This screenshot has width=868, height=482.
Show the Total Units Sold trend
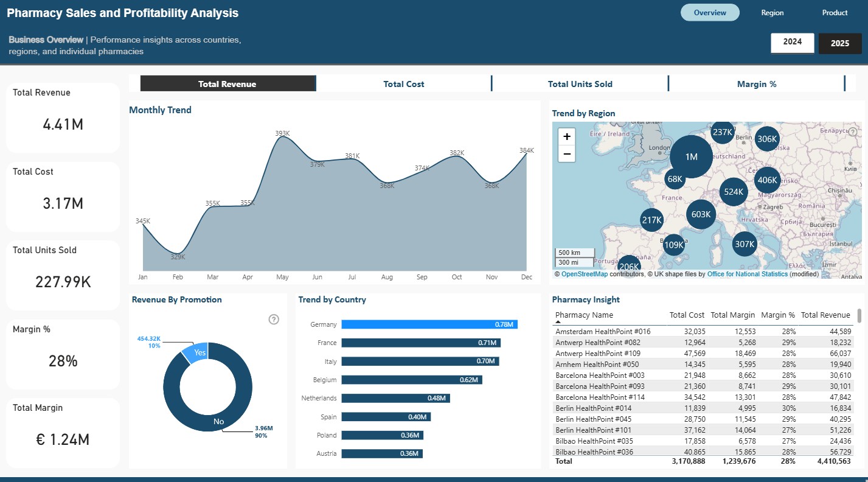tap(580, 83)
